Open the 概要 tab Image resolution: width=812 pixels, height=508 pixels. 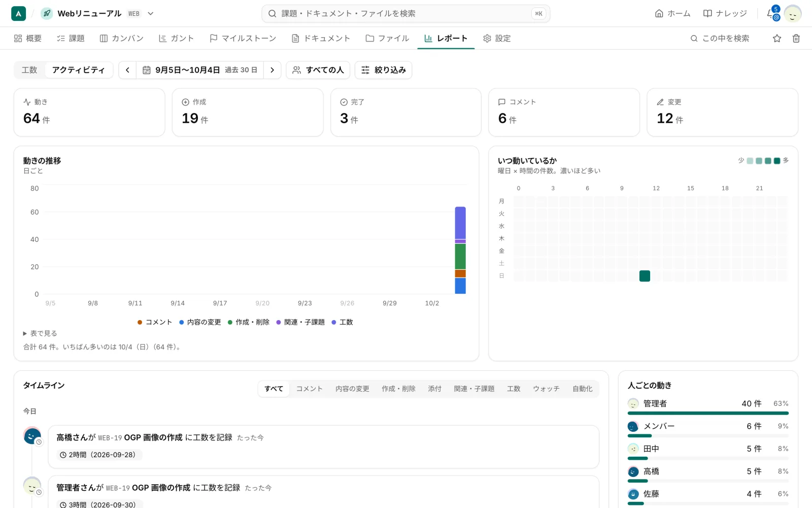pos(28,39)
